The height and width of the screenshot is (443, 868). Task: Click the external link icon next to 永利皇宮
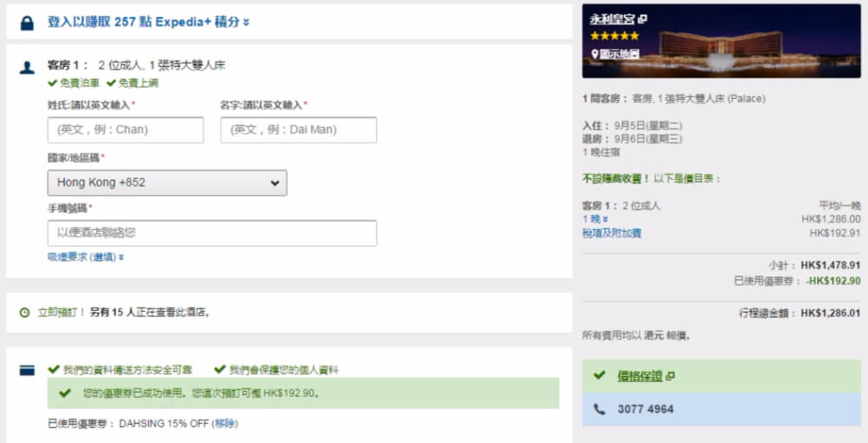click(x=643, y=19)
